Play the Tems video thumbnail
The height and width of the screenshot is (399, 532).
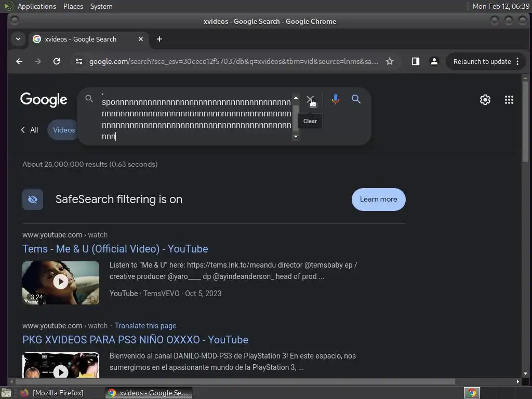click(x=61, y=283)
